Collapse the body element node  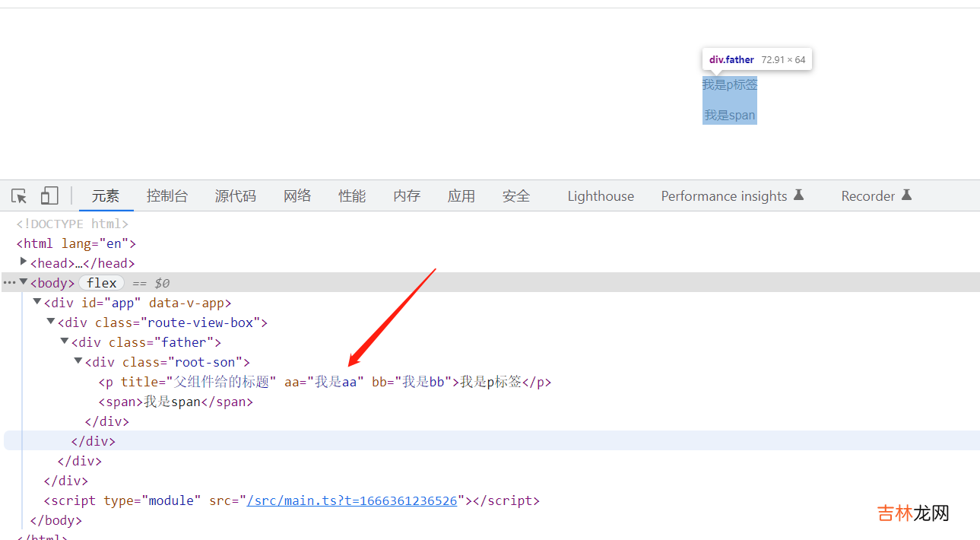[x=24, y=282]
